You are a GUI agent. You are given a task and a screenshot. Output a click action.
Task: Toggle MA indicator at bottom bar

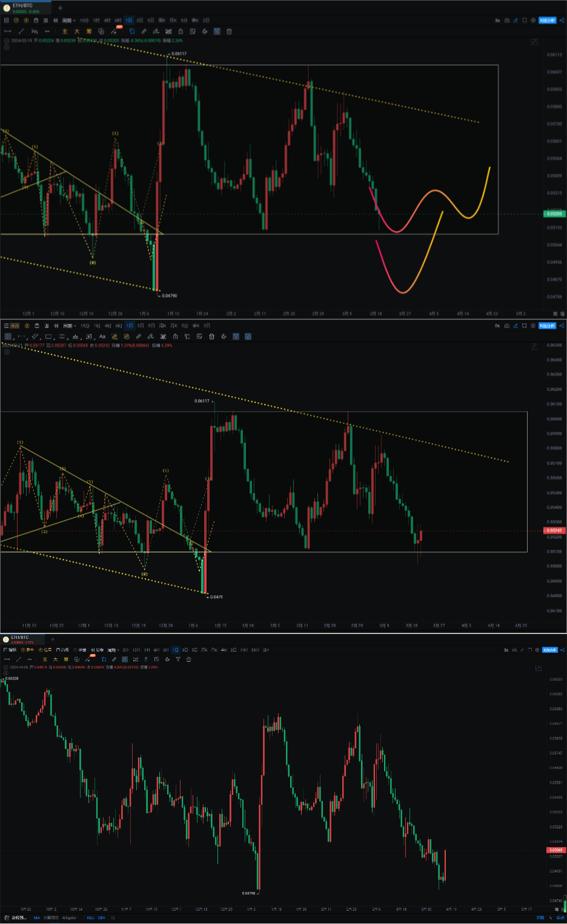point(36,917)
